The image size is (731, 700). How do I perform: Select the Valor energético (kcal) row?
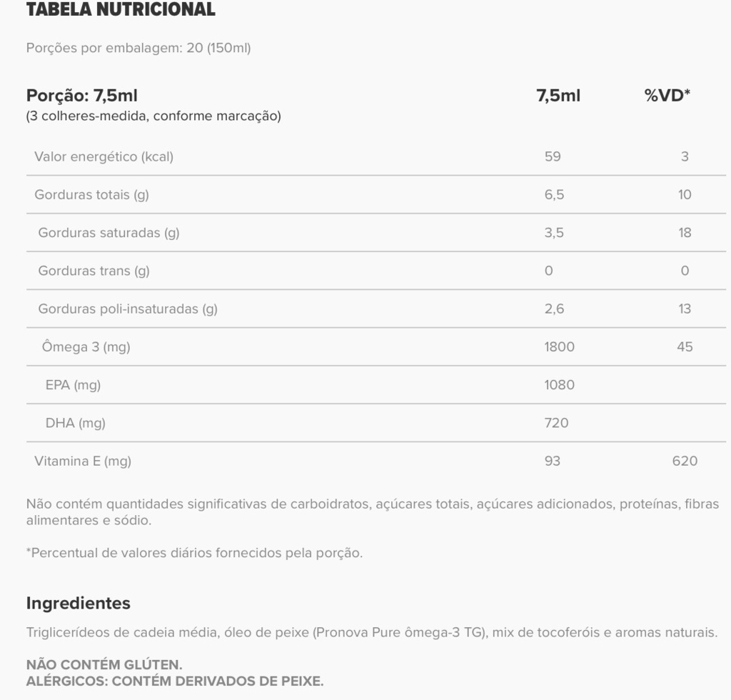point(375,156)
